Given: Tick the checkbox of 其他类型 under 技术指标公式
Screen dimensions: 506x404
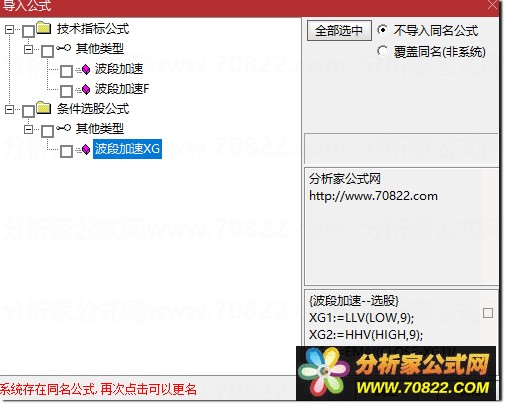Looking at the screenshot, I should coord(47,51).
